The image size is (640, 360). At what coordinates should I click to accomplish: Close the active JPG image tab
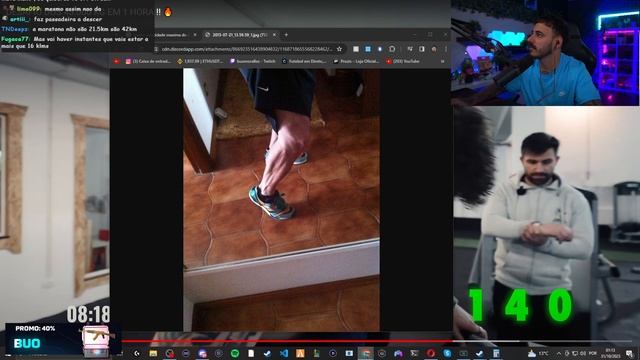tap(274, 35)
